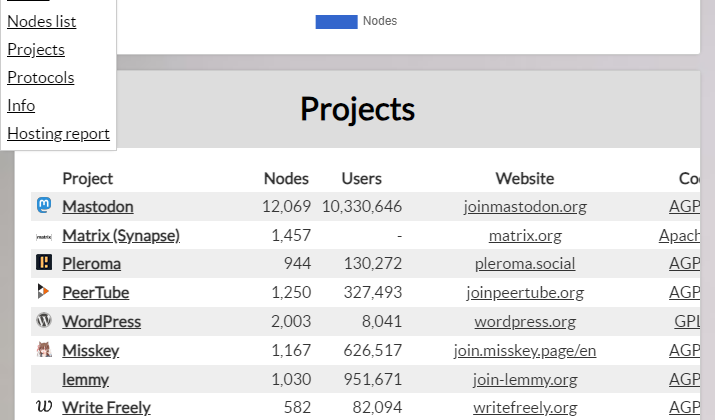715x420 pixels.
Task: Visit writefreely.org website link
Action: tap(525, 407)
